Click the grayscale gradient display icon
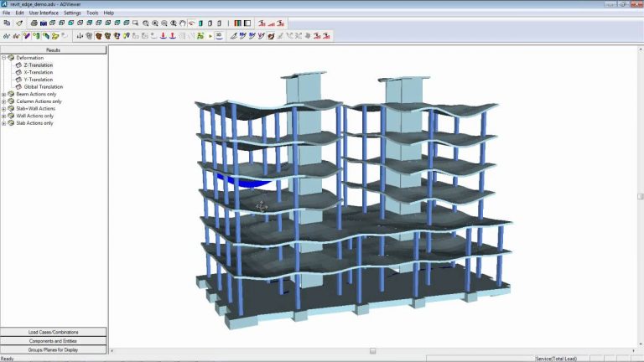 pyautogui.click(x=247, y=23)
